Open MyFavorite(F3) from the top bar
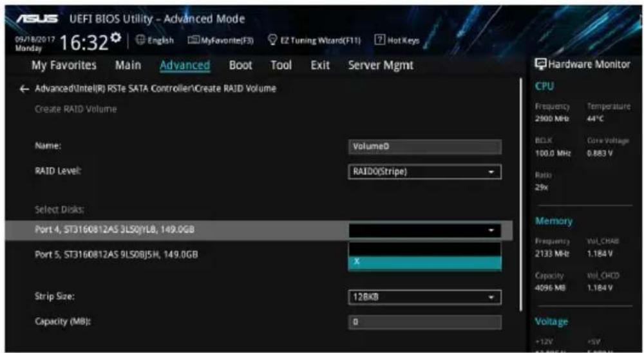This screenshot has height=353, width=644. point(220,41)
